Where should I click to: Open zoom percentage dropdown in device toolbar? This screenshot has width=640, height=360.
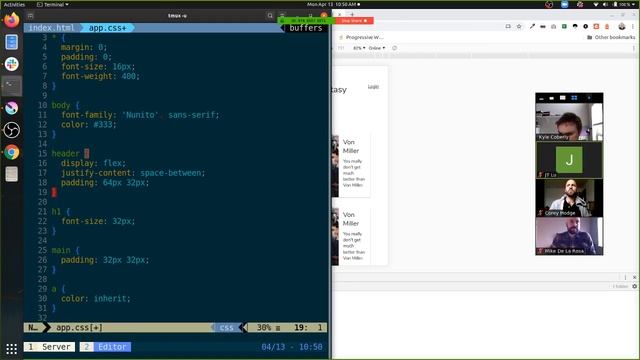tap(359, 48)
